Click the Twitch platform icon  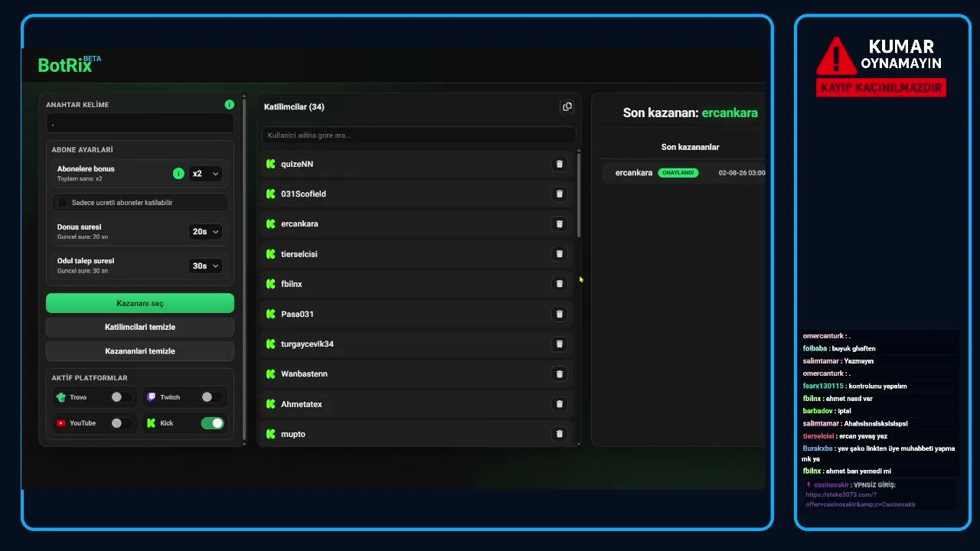[152, 397]
